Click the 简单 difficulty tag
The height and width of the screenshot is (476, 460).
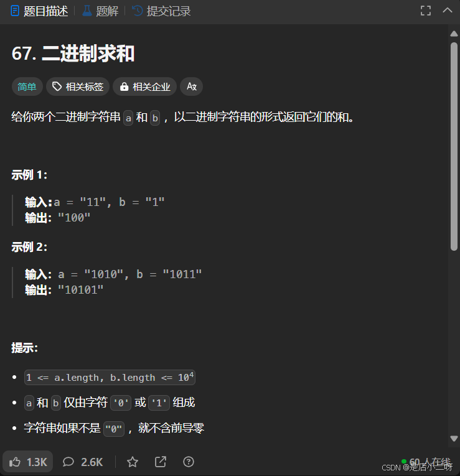pos(27,87)
